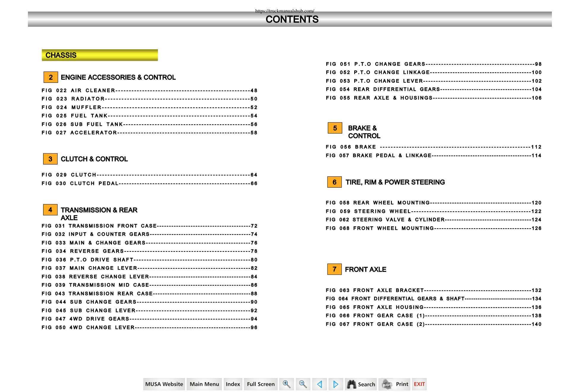Open Search with the binoculars button

point(361,384)
